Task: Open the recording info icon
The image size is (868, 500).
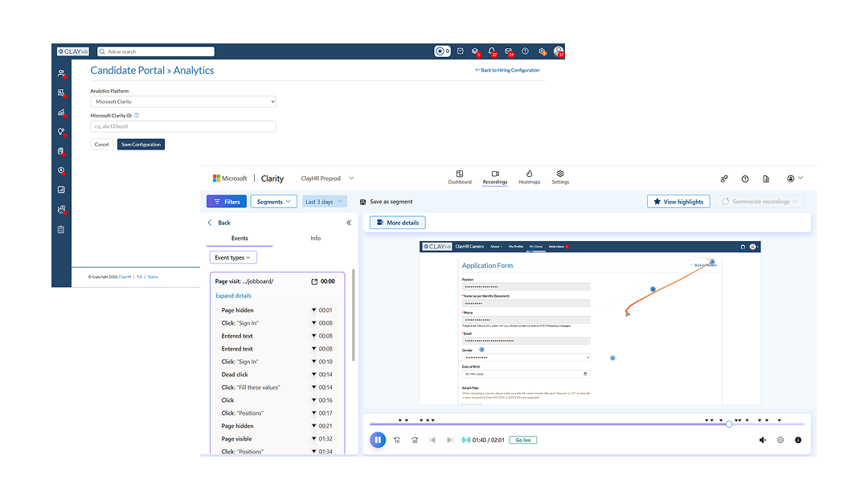Action: click(x=798, y=441)
